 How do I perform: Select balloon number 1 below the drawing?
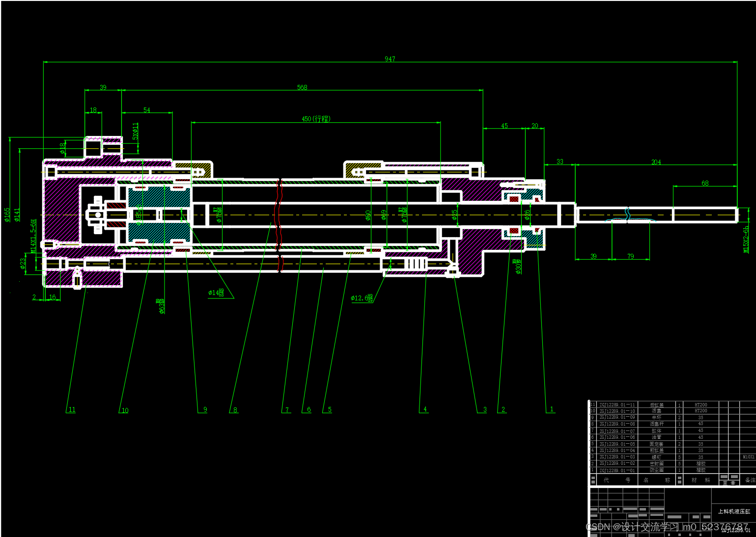(552, 409)
